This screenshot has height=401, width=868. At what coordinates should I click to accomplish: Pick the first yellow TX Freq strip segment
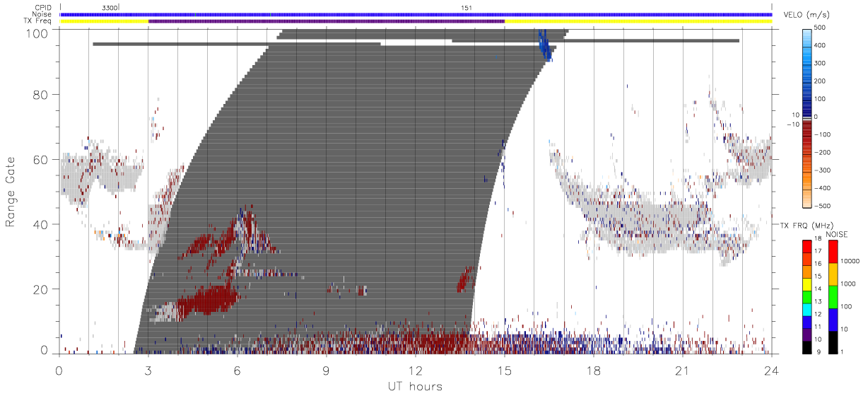coord(104,21)
